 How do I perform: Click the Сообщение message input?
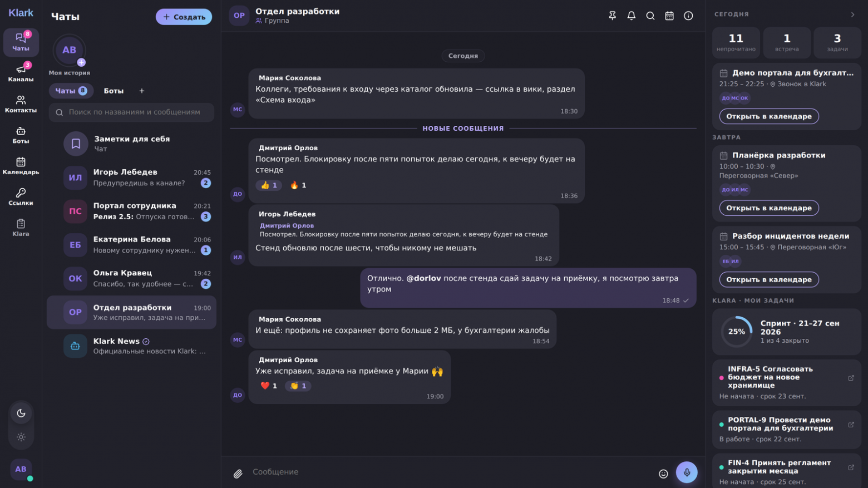451,472
